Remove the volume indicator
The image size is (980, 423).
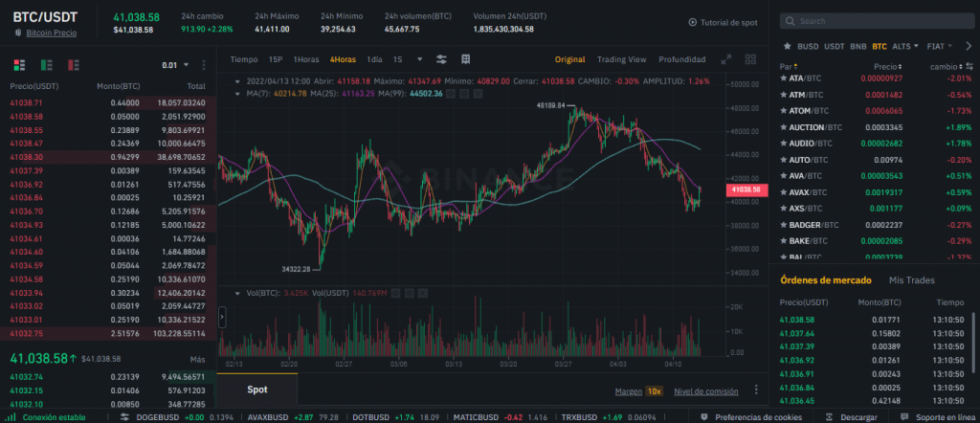tap(423, 293)
